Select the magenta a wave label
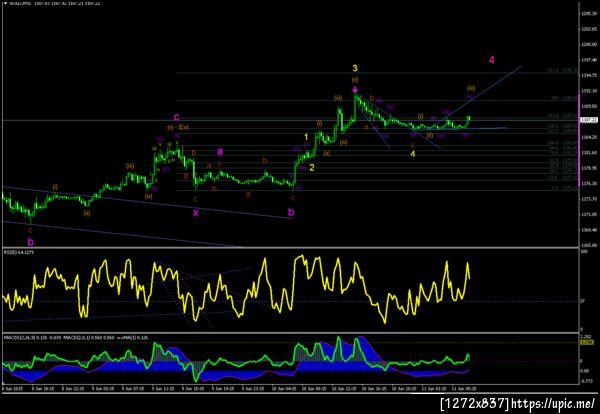Viewport: 600px width, 414px height. coord(220,152)
